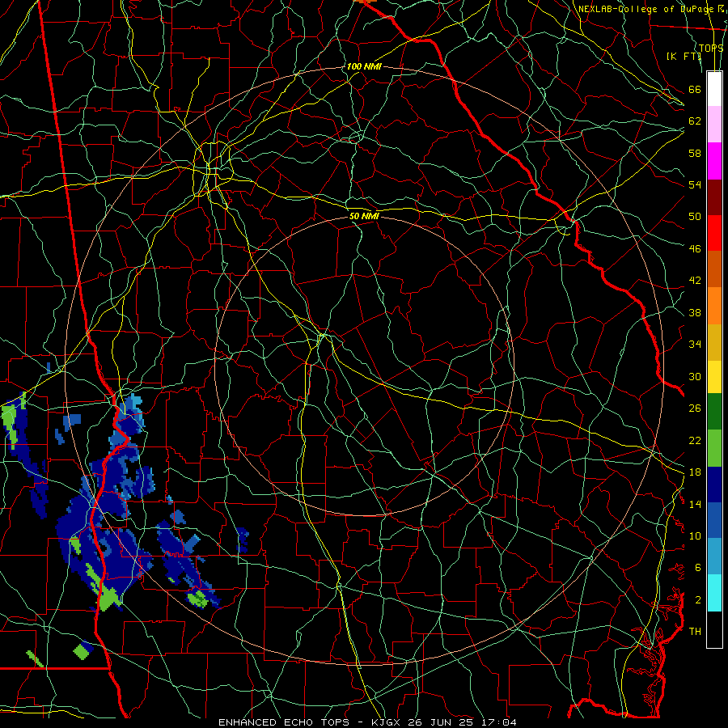Click the white swatch in the tops legend

[714, 89]
